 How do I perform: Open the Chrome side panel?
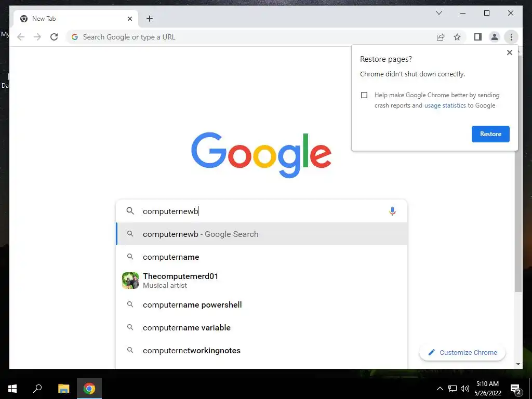[x=478, y=37]
